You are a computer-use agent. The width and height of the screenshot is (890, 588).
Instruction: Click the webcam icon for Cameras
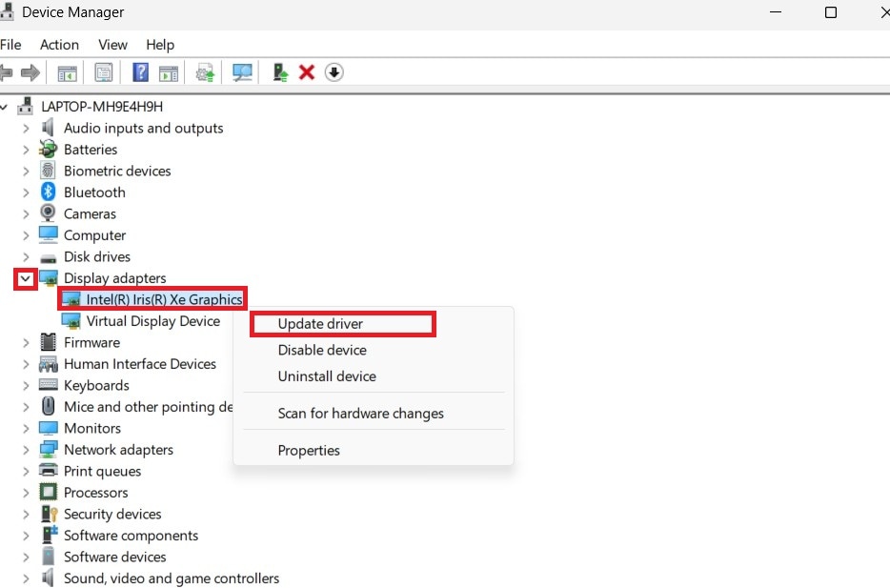[x=49, y=213]
